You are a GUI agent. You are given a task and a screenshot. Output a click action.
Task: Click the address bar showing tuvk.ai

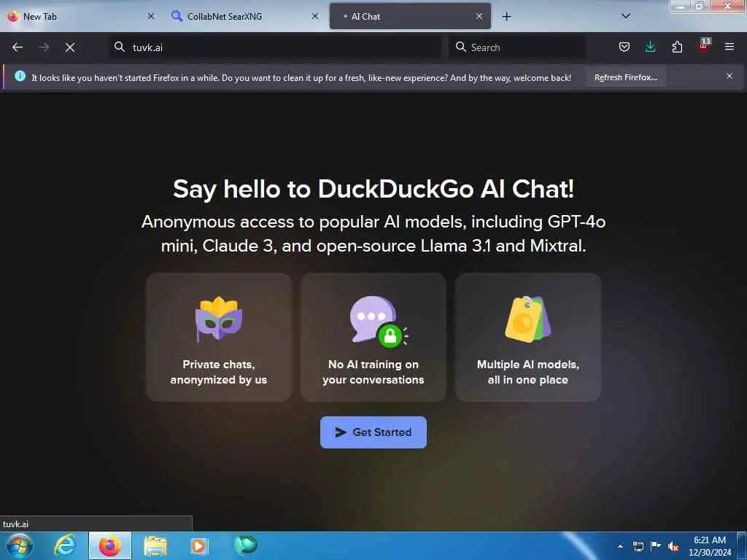coord(275,47)
